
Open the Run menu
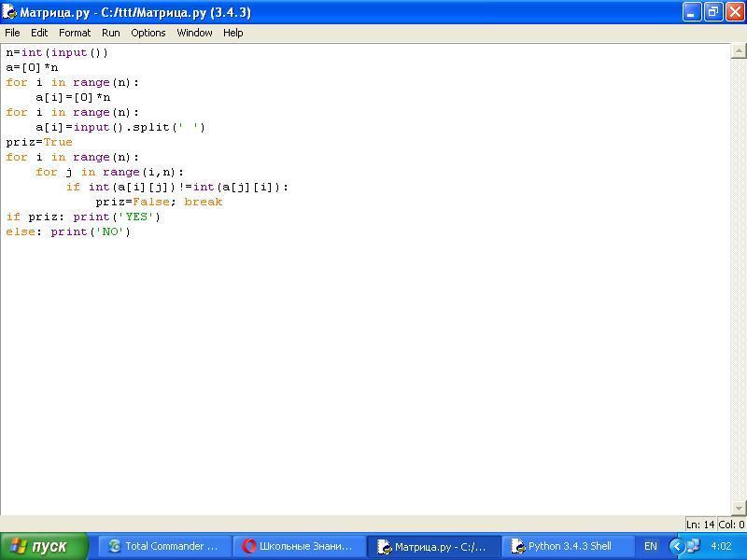(111, 33)
